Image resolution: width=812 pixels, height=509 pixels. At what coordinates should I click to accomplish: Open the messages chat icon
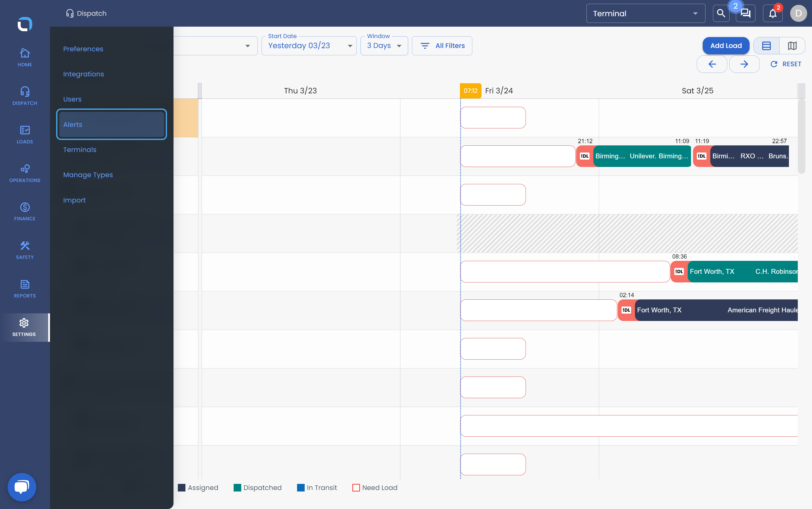(x=745, y=13)
